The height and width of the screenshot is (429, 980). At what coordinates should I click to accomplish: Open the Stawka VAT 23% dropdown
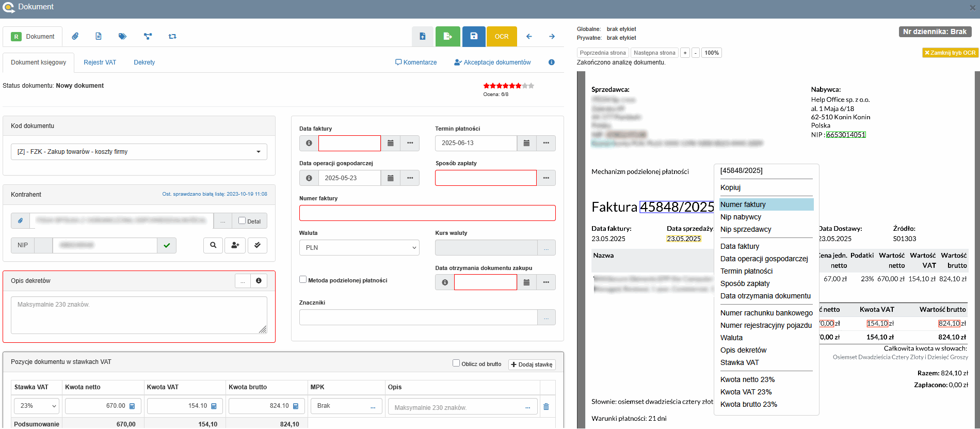pyautogui.click(x=37, y=406)
